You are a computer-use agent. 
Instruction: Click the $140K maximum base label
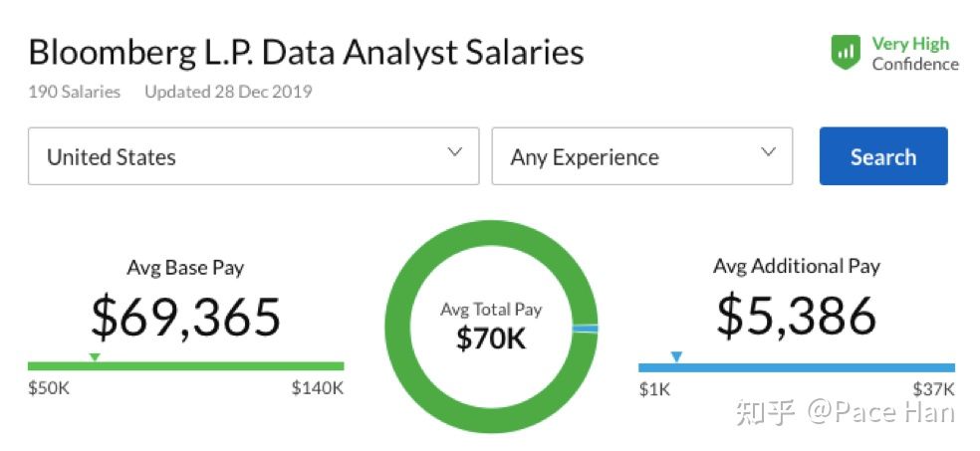click(318, 388)
